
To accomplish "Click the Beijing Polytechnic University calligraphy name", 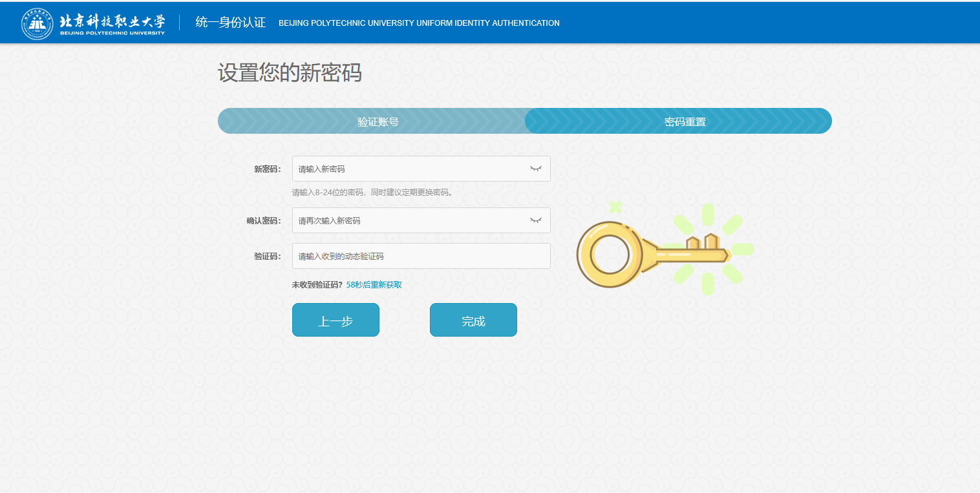I will (112, 22).
